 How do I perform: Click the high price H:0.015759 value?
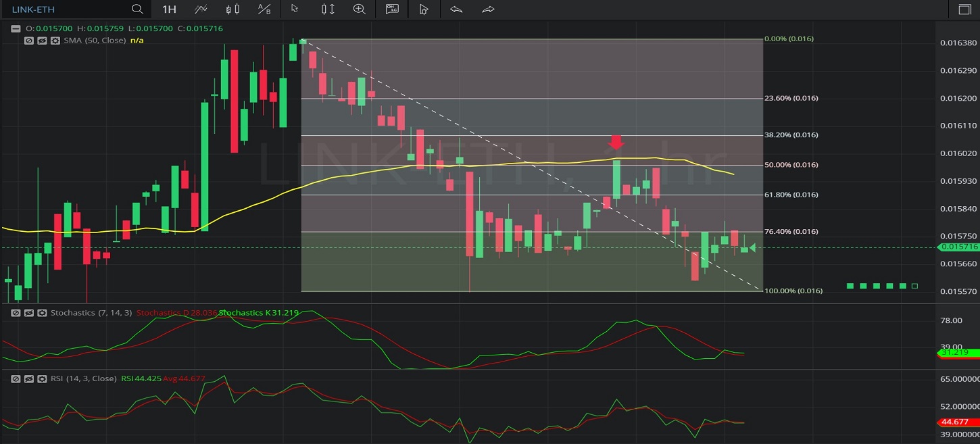101,29
